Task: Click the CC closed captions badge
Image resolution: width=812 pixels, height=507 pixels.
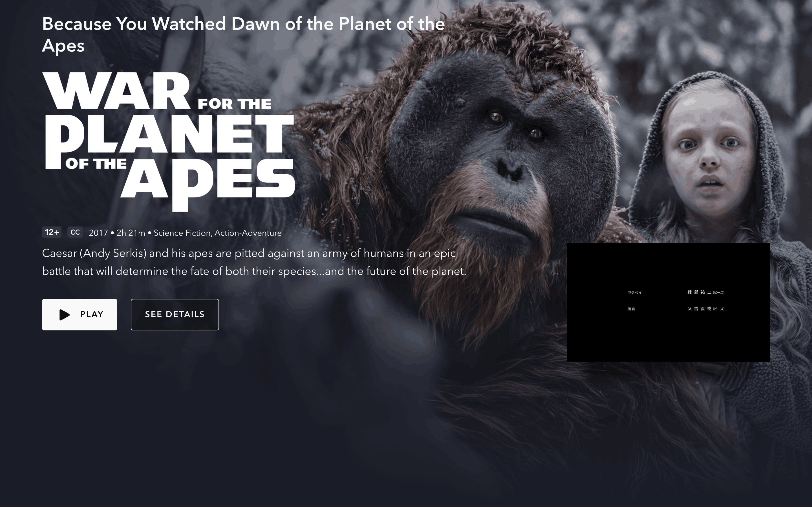Action: tap(75, 232)
